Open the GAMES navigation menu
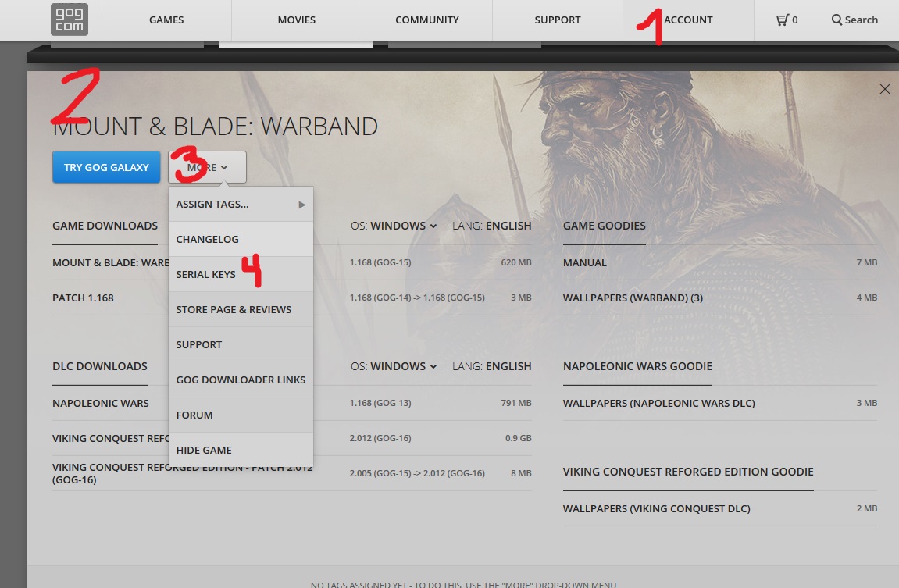The height and width of the screenshot is (588, 899). pyautogui.click(x=166, y=20)
